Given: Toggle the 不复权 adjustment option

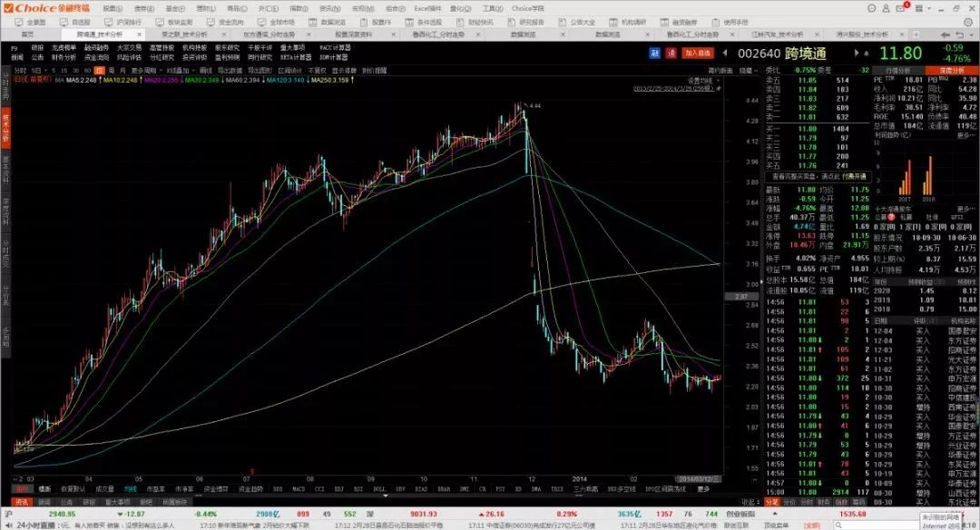Looking at the screenshot, I should tap(317, 71).
